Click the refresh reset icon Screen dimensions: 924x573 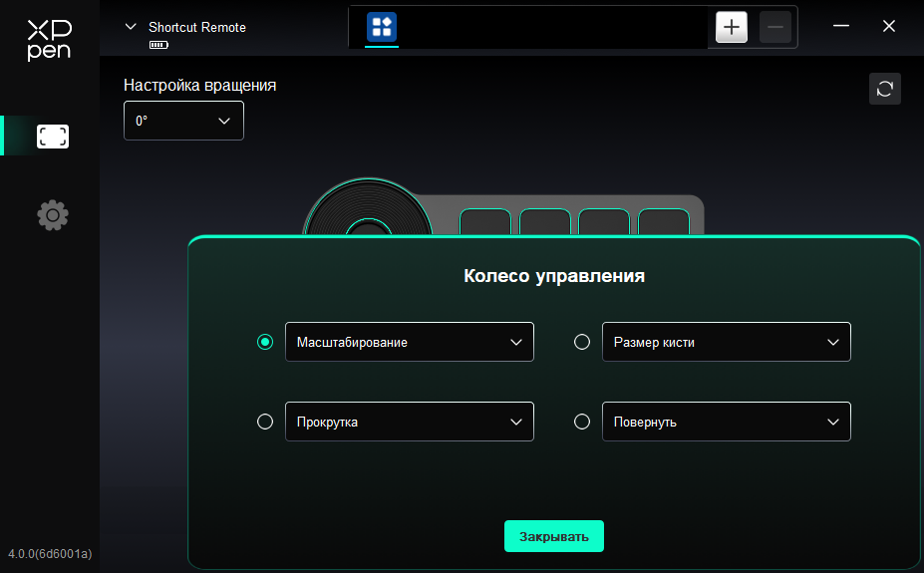[884, 89]
